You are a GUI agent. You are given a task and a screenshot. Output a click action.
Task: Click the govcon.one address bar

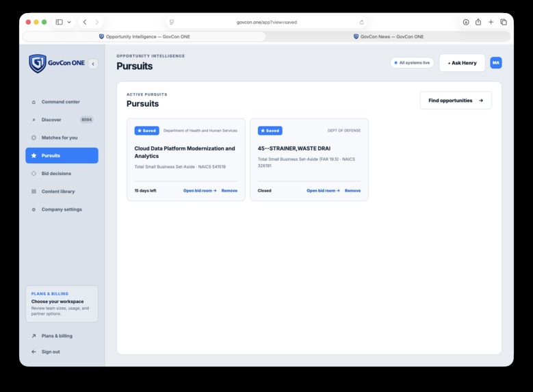pyautogui.click(x=267, y=22)
